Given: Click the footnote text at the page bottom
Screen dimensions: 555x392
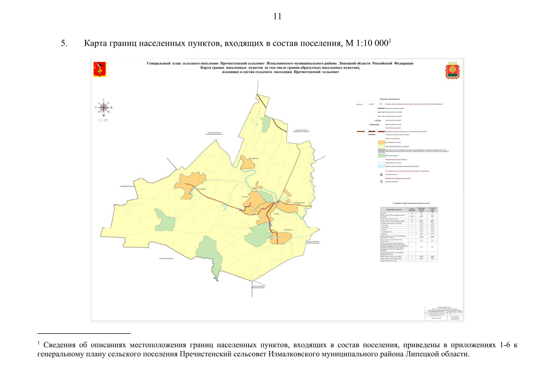Looking at the screenshot, I should pos(277,350).
